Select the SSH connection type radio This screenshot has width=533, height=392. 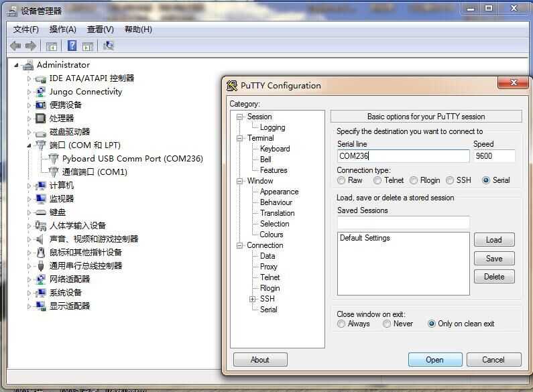[x=450, y=181]
